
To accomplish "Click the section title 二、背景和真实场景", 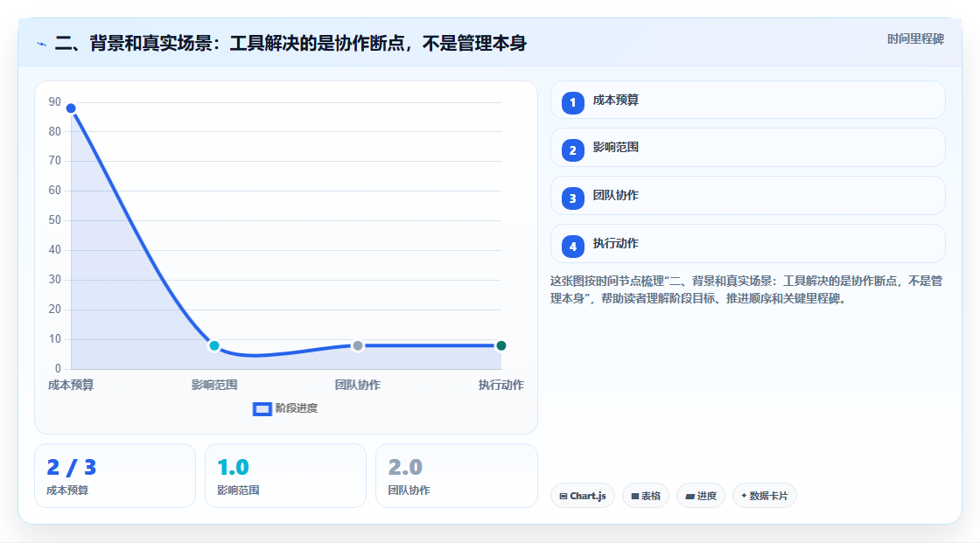I will point(290,44).
